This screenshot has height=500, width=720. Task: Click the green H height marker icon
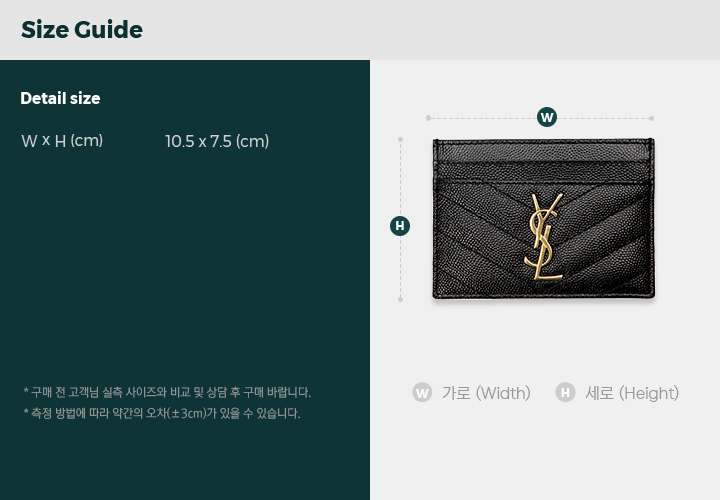[400, 226]
